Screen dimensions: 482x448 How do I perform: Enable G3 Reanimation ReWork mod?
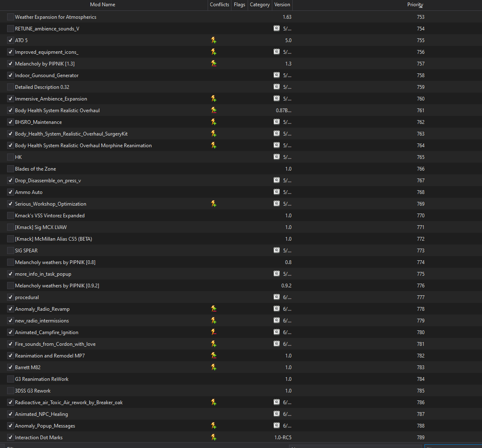pos(10,379)
